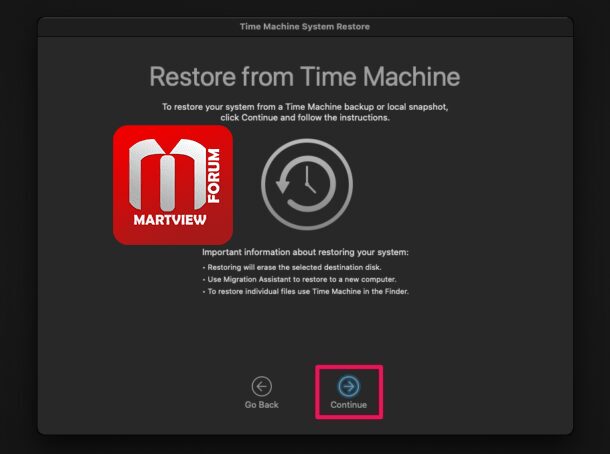Image resolution: width=610 pixels, height=454 pixels.
Task: Select the 'Restore from Time Machine' heading
Action: point(305,76)
